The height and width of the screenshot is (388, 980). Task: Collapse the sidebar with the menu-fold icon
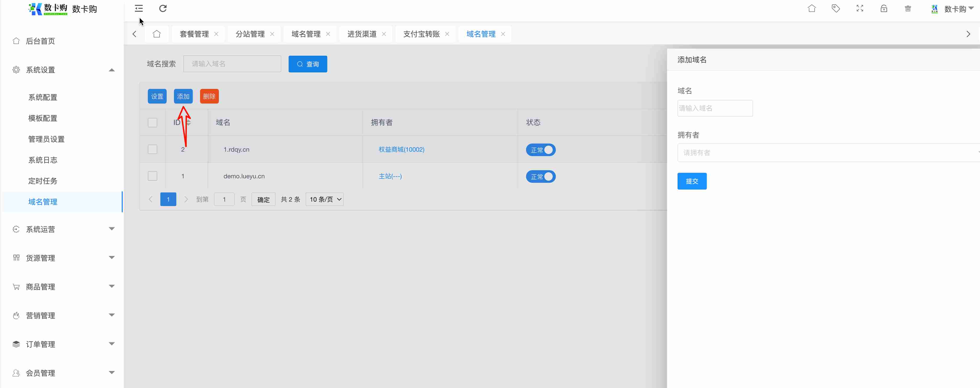click(139, 8)
